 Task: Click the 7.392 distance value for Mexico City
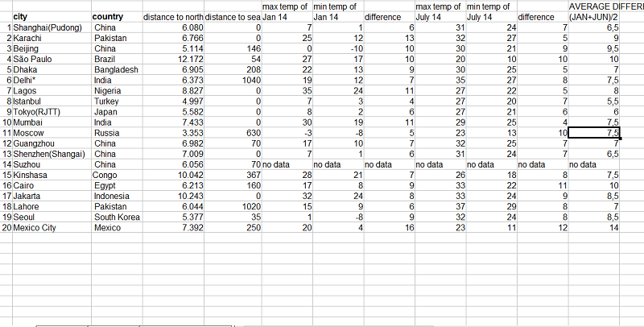pos(173,228)
